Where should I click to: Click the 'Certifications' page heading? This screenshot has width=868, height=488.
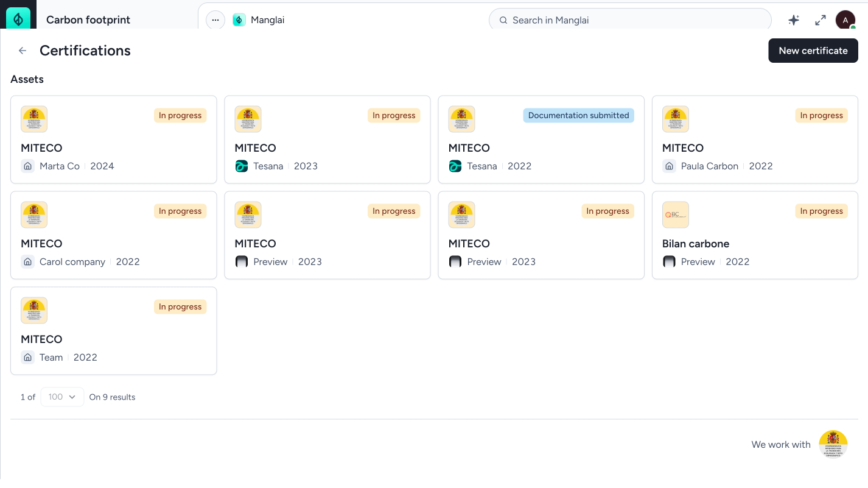click(85, 51)
